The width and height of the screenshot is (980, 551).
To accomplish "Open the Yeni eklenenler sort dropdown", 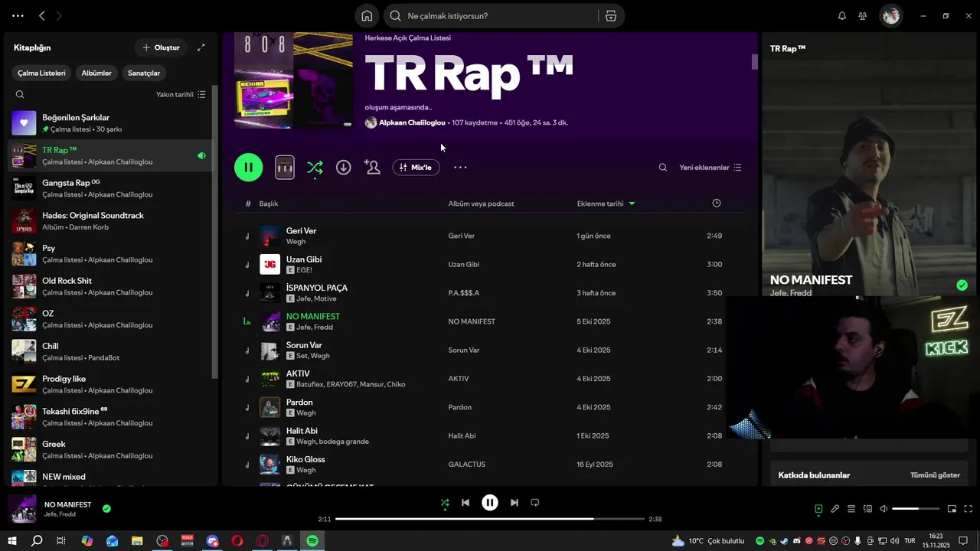I will click(x=710, y=167).
